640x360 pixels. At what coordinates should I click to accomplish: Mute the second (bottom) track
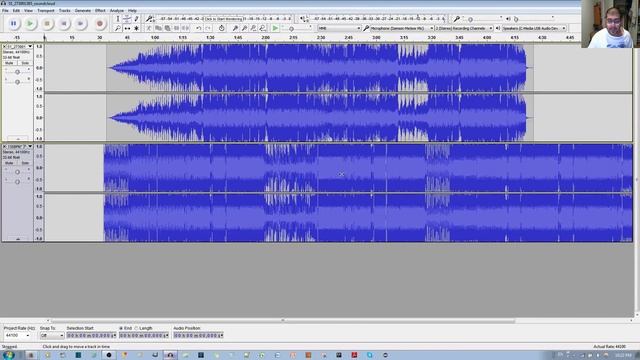[x=9, y=163]
